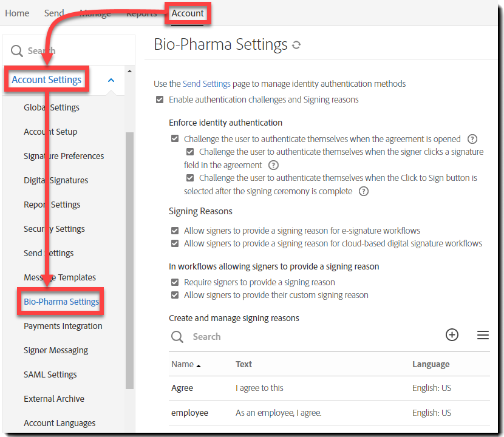Collapse the Account Settings chevron
Viewport: 504px width, 437px height.
[x=111, y=80]
